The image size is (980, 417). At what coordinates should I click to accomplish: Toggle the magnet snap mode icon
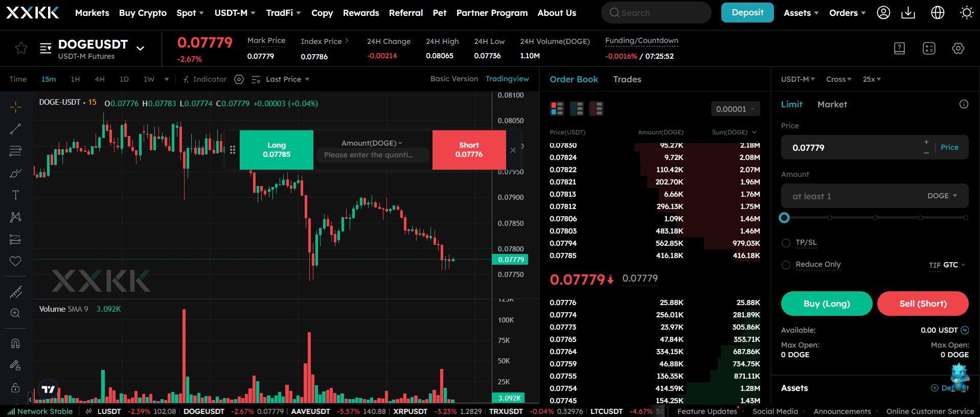click(15, 343)
